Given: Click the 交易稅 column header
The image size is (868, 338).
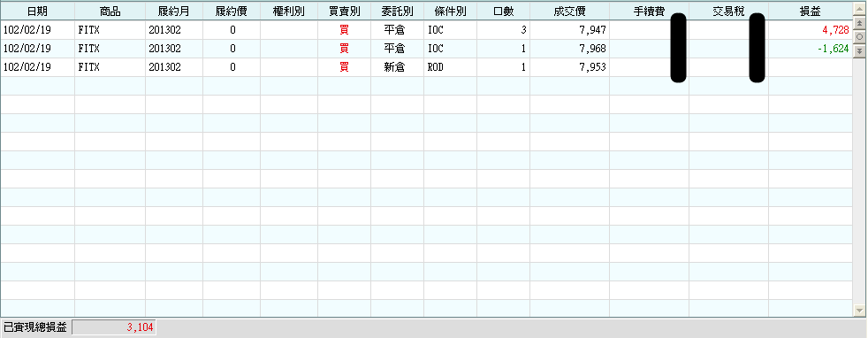Looking at the screenshot, I should click(x=728, y=11).
